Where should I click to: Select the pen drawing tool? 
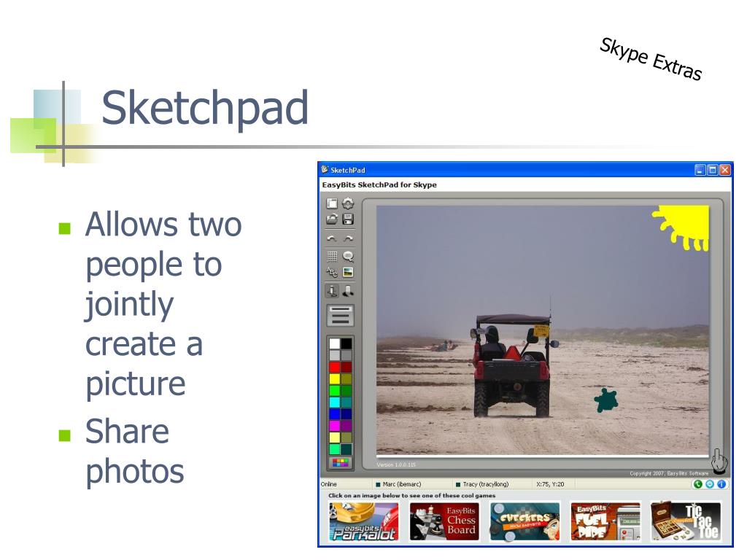pos(332,290)
